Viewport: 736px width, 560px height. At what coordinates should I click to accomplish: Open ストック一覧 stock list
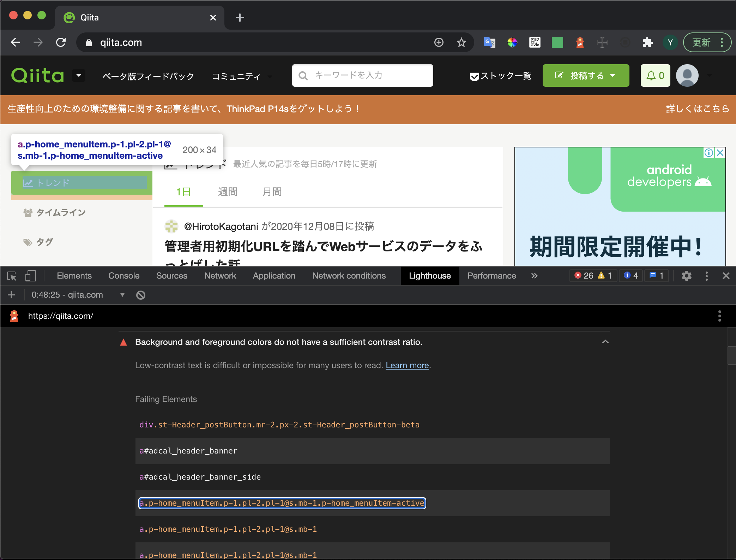point(500,75)
